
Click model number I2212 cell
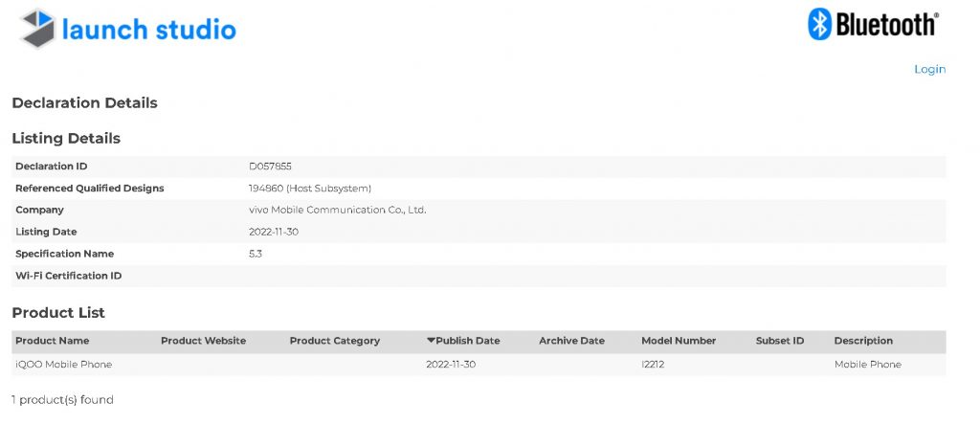point(653,365)
